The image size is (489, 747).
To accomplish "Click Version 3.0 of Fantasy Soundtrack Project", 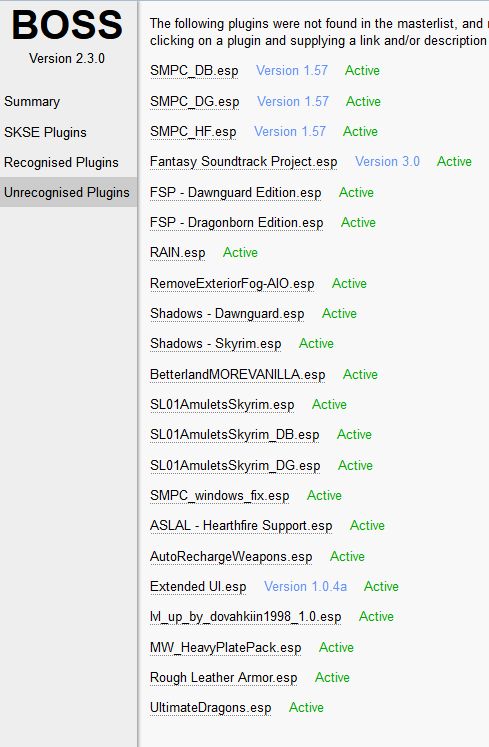I will pos(387,162).
